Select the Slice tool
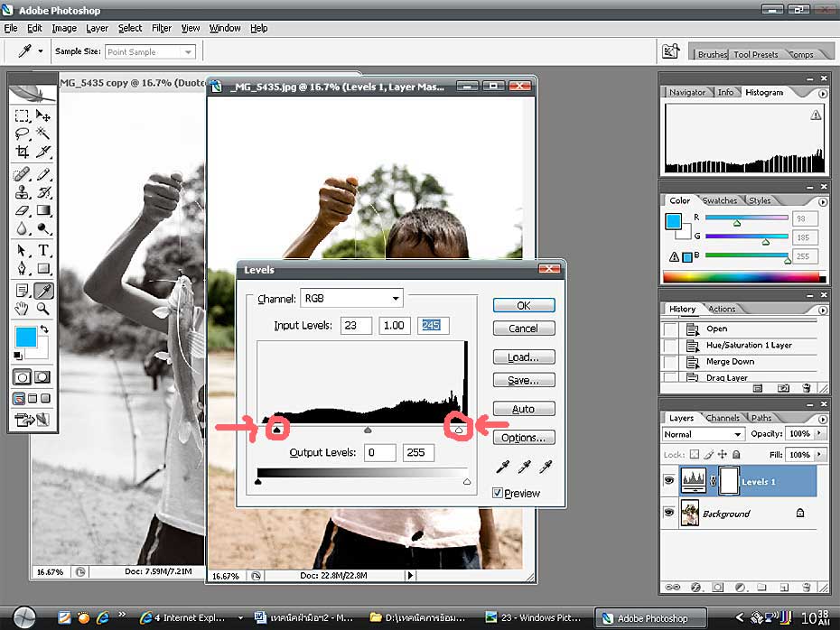This screenshot has height=630, width=840. [x=42, y=152]
